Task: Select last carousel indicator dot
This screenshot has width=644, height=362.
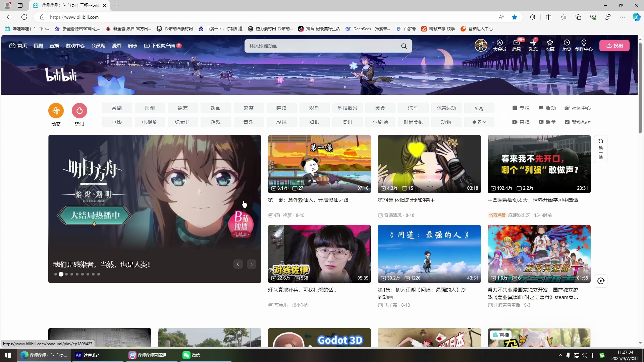Action: tap(99, 274)
